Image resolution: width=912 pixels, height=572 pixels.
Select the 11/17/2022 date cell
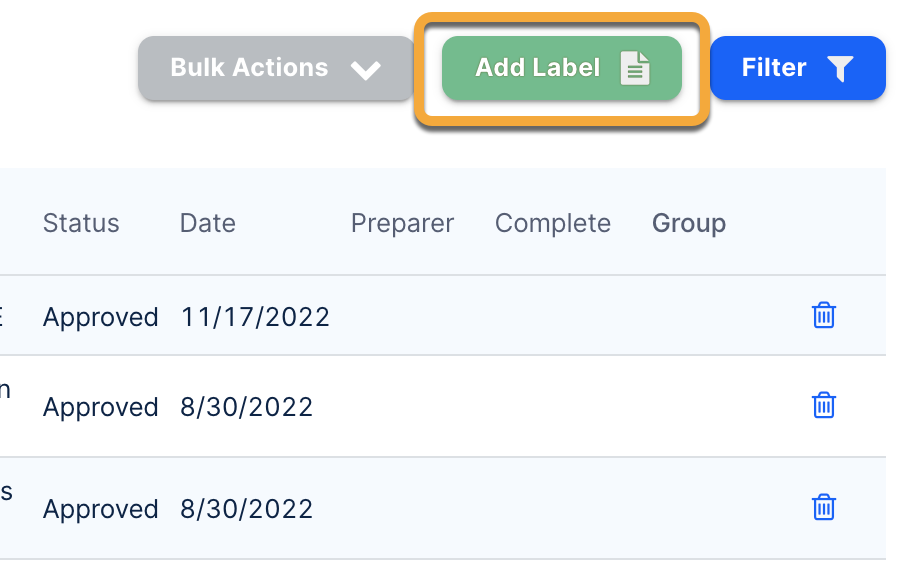(x=255, y=317)
